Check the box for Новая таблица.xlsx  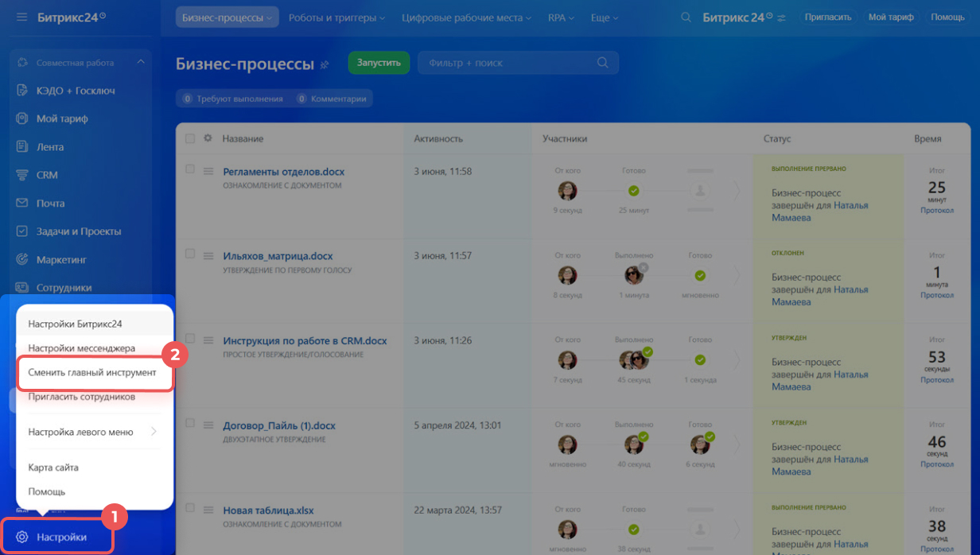pos(190,508)
